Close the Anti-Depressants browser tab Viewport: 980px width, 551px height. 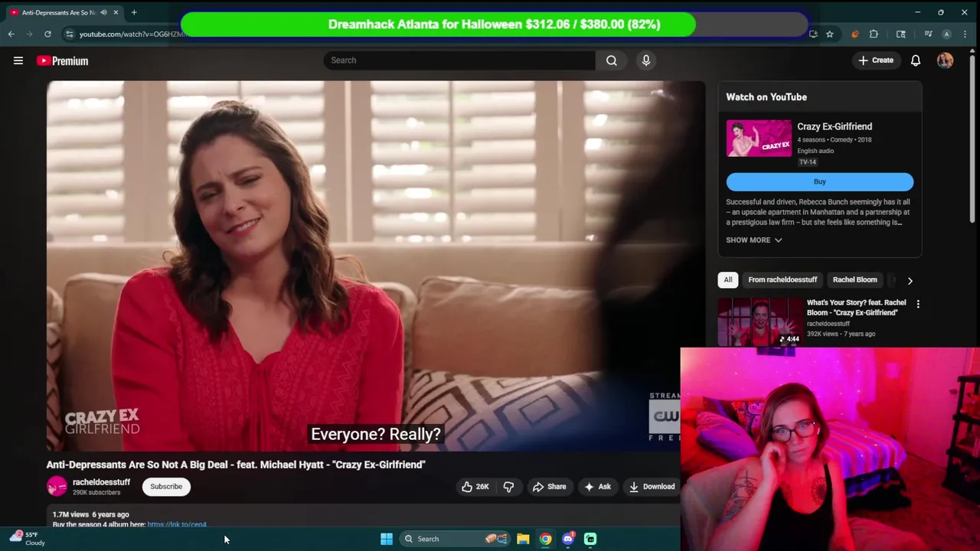tap(116, 12)
